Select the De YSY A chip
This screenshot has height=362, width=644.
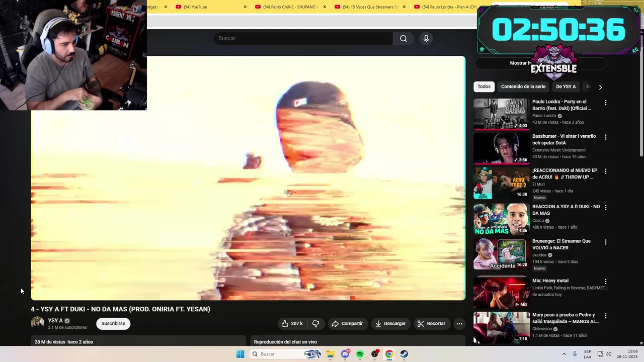(x=566, y=87)
